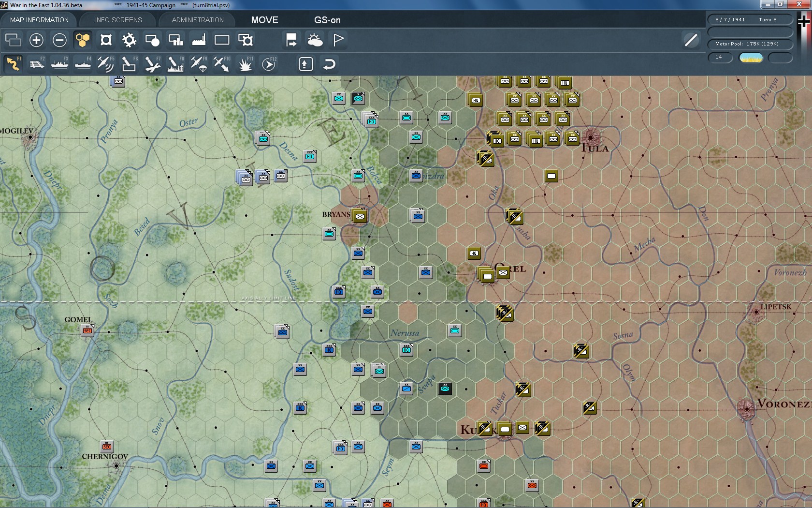812x508 pixels.
Task: Toggle F1 Move mode
Action: pos(13,64)
